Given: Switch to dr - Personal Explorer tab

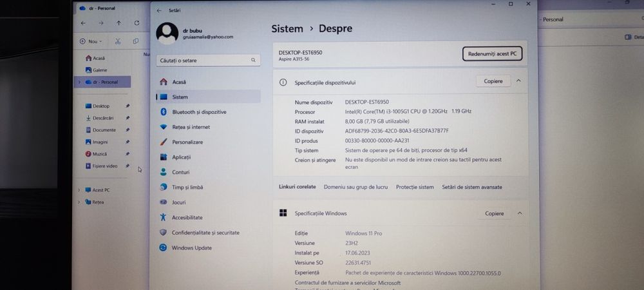Looking at the screenshot, I should coord(98,8).
